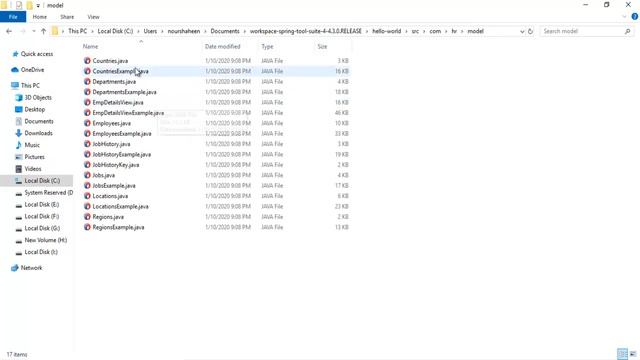Viewport: 640px width, 360px height.
Task: Select the Departments.java file icon
Action: click(x=87, y=81)
